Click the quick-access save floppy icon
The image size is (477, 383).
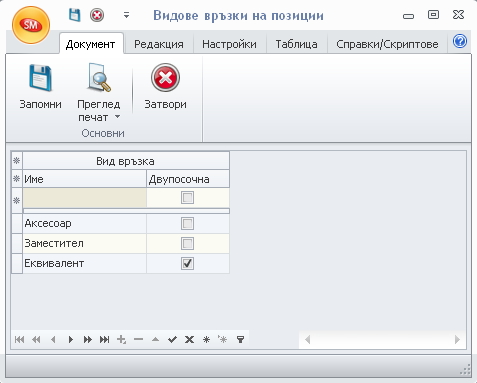(x=74, y=15)
